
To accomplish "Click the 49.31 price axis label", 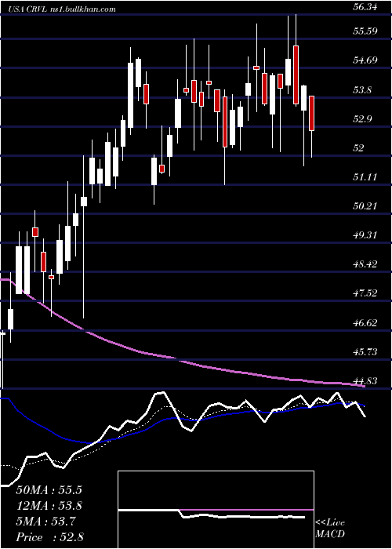I will [365, 235].
